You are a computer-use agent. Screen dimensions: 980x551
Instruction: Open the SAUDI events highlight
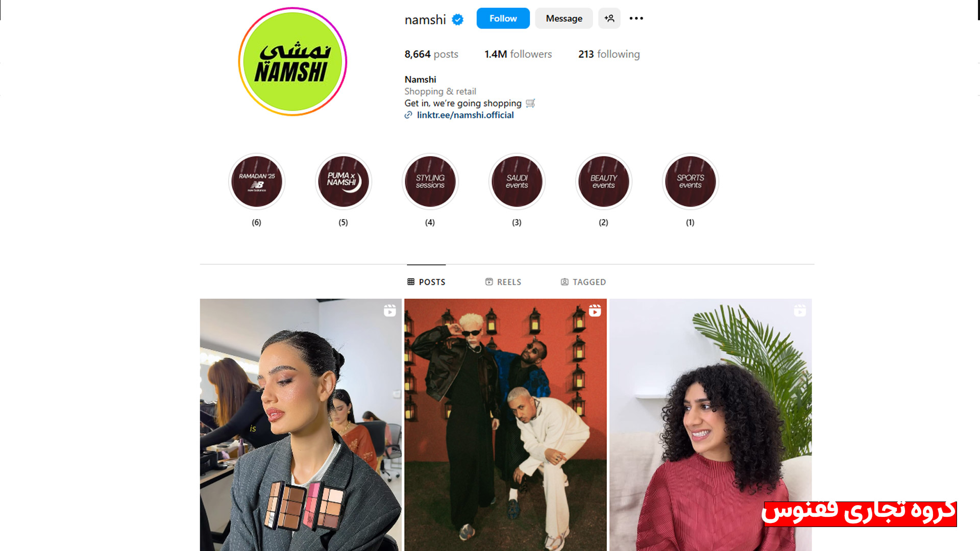click(517, 182)
